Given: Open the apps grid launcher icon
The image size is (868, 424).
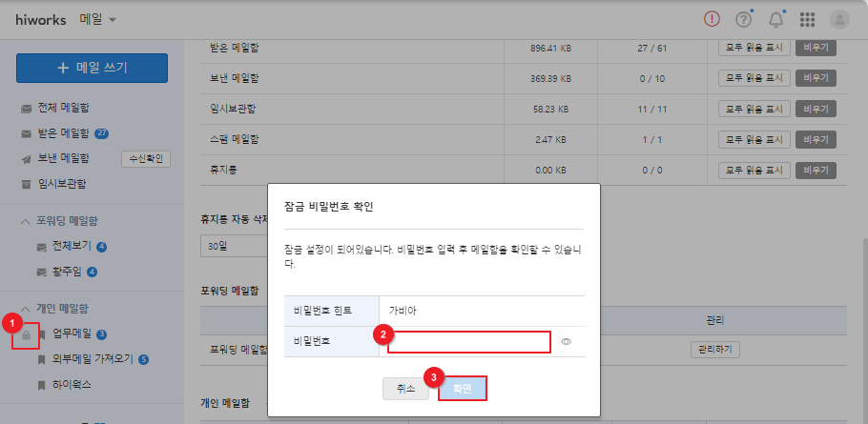Looking at the screenshot, I should (x=807, y=19).
